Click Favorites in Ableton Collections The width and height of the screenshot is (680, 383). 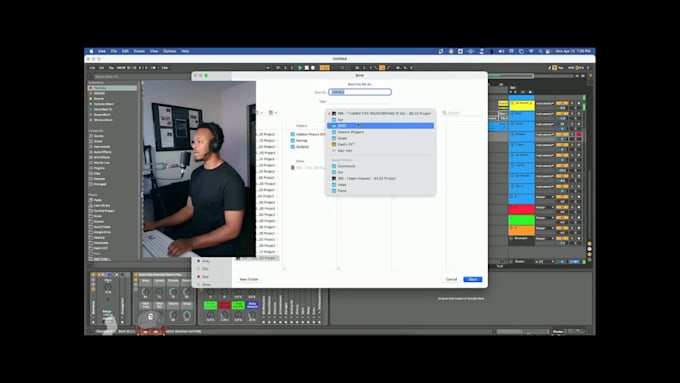coord(113,88)
